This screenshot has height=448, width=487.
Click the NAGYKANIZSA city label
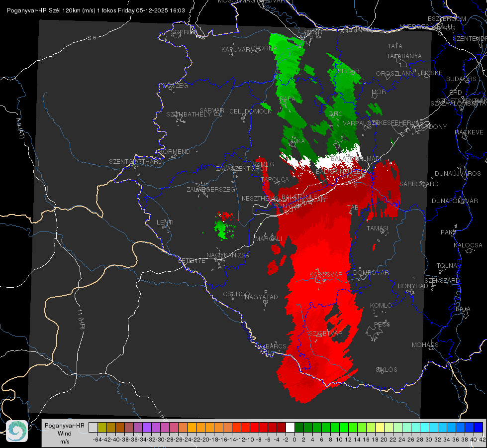coord(228,255)
